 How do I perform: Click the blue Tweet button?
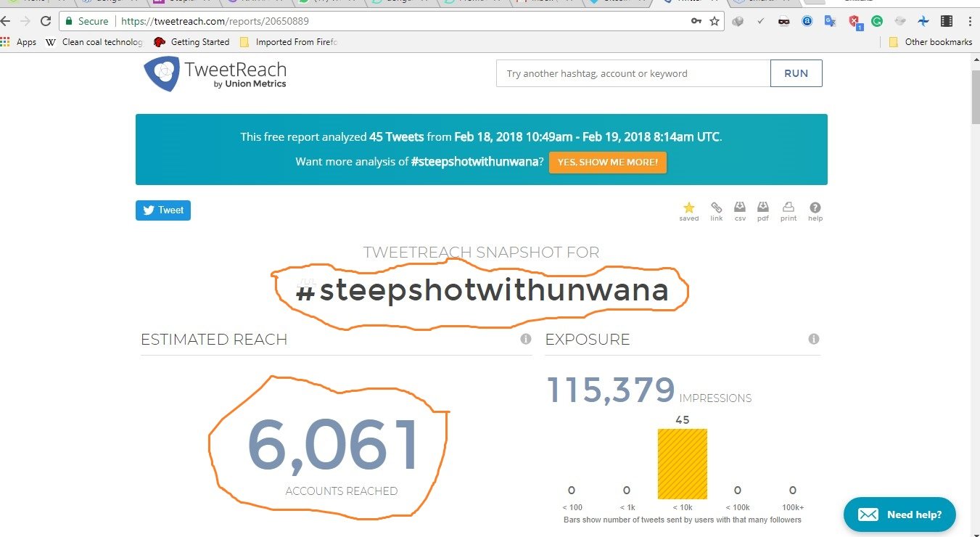(163, 210)
